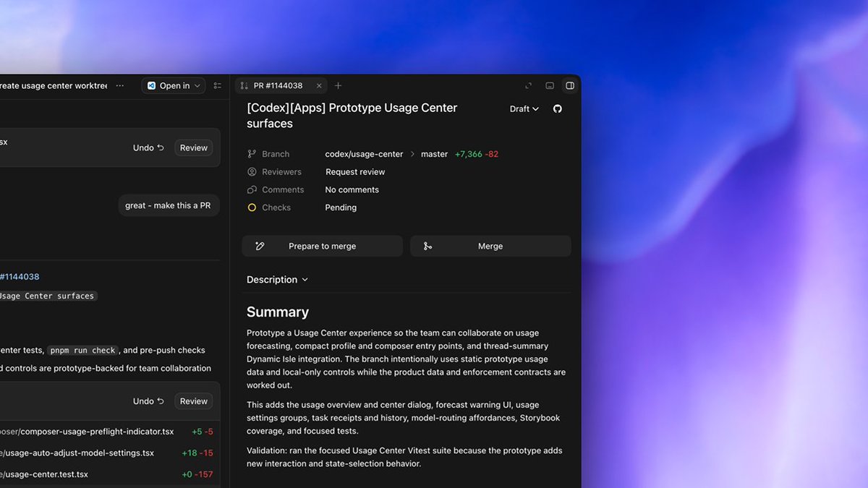Click the chevron between codex/usage-center and master
Image resolution: width=868 pixels, height=488 pixels.
[x=412, y=154]
